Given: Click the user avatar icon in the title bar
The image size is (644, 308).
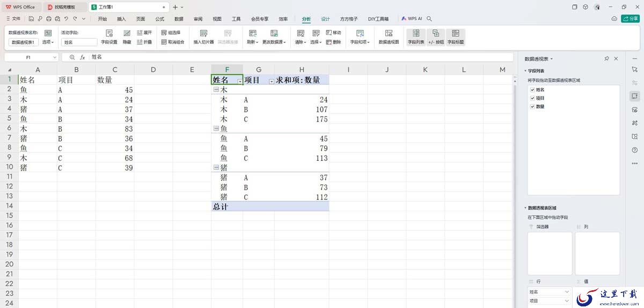Looking at the screenshot, I should [597, 7].
